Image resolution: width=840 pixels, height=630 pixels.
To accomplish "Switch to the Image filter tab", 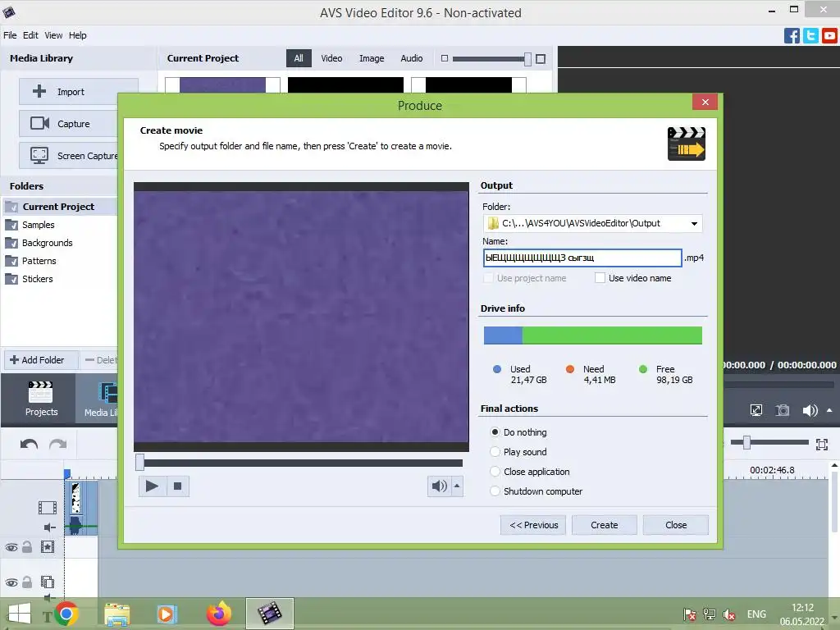I will point(372,58).
